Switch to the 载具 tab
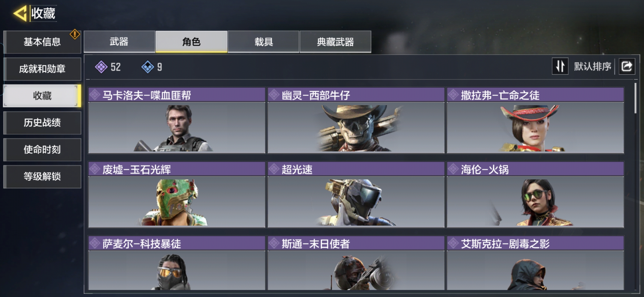Viewport: 644px width, 297px height. point(263,42)
